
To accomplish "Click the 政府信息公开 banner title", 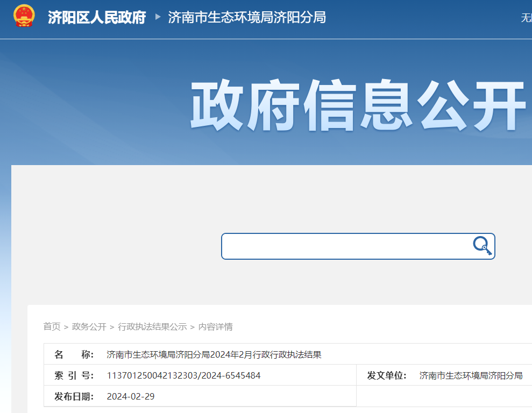I will pyautogui.click(x=358, y=105).
